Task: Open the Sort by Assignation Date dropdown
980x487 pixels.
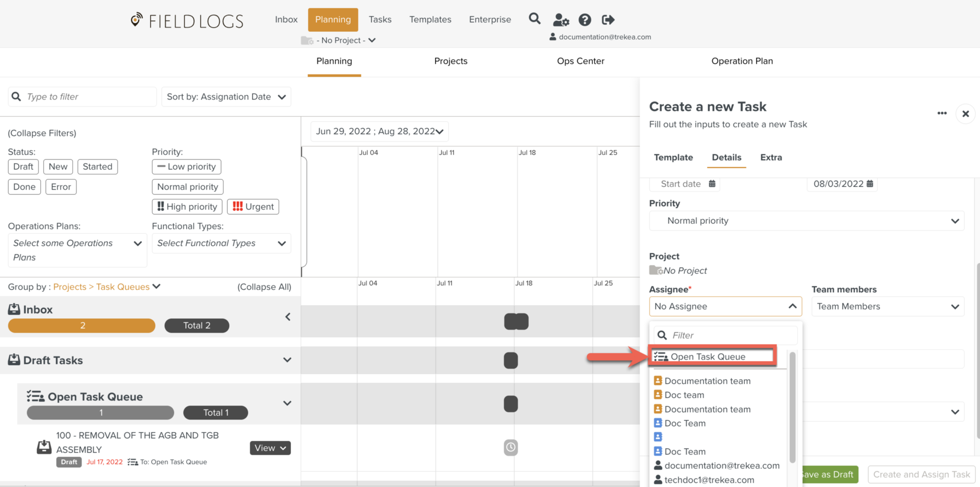Action: tap(226, 97)
